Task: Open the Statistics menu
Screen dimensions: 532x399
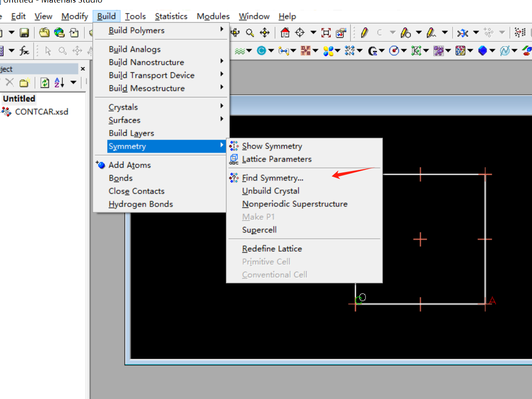Action: tap(171, 16)
